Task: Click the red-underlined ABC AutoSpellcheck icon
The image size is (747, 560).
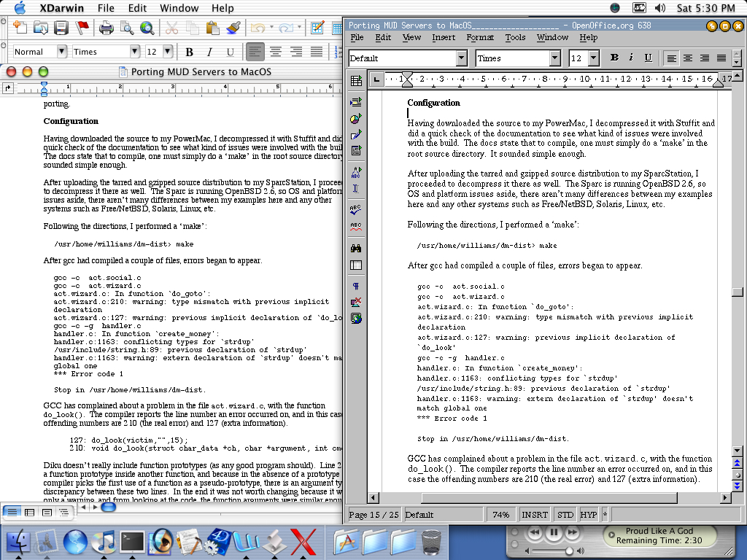Action: click(356, 226)
